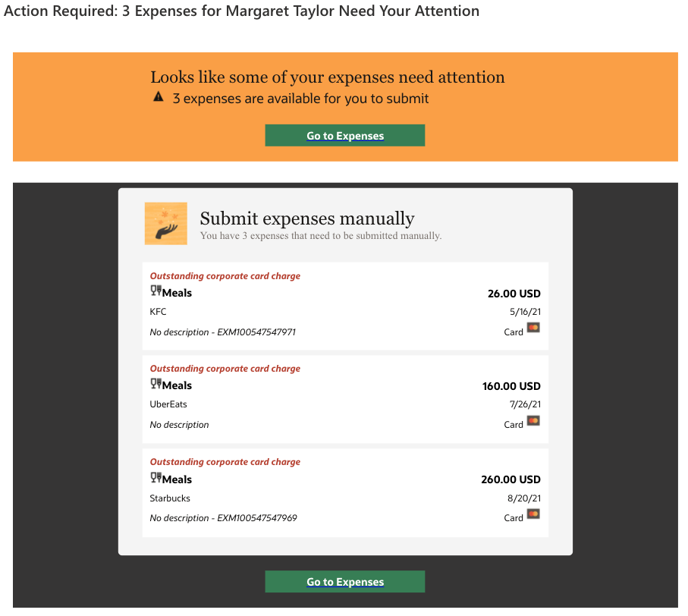The height and width of the screenshot is (616, 688).
Task: Click the card logo on KFC expense
Action: point(533,328)
